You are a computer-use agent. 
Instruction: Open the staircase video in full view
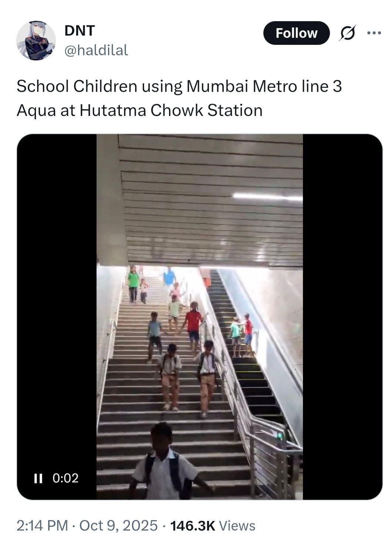[x=200, y=317]
